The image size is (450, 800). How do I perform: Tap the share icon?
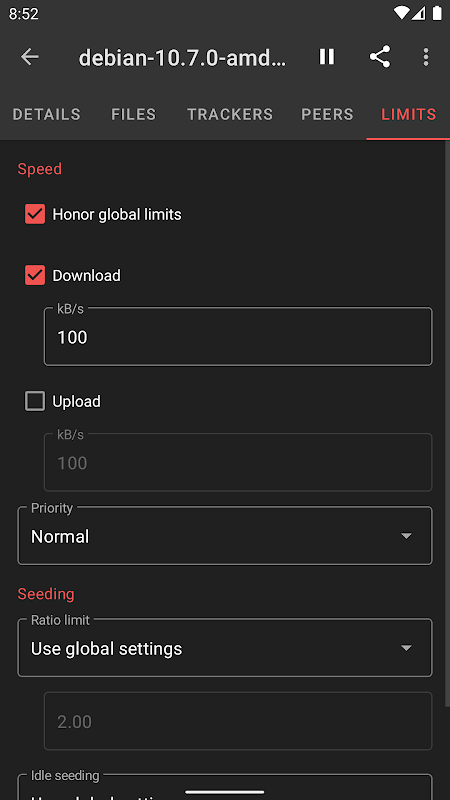pos(380,57)
